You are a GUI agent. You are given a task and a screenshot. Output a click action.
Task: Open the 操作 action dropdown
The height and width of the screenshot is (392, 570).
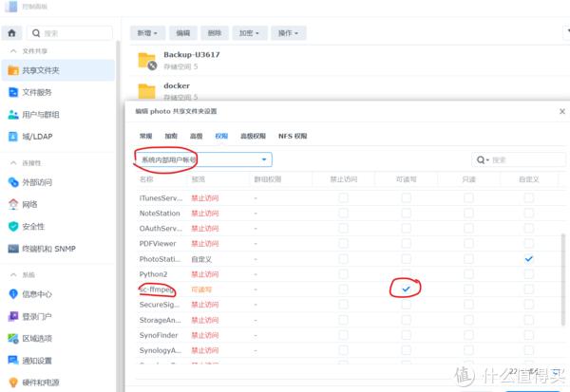[x=289, y=33]
